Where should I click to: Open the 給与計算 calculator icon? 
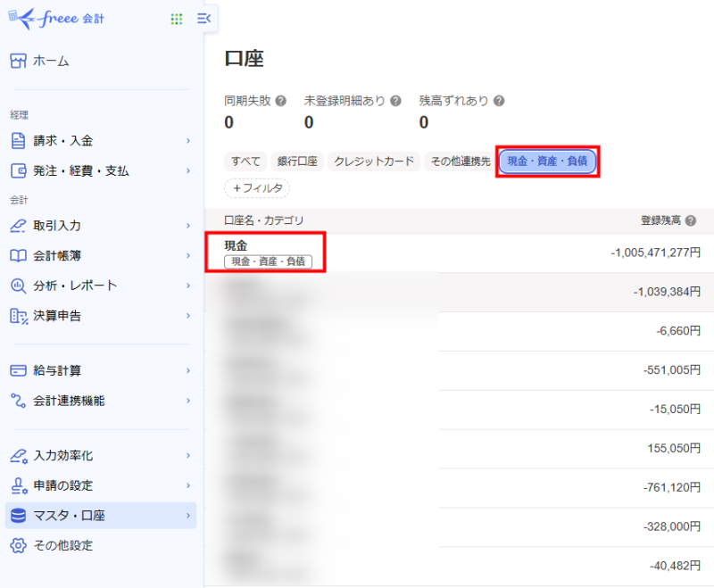point(18,369)
